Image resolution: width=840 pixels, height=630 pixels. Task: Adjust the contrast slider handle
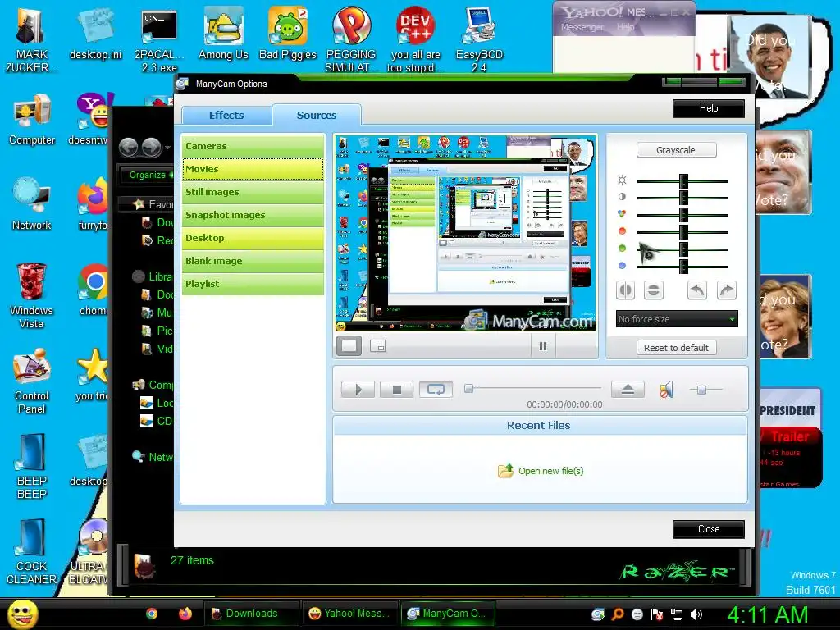683,198
